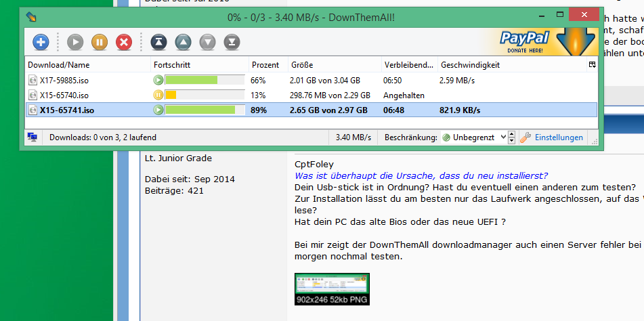Open the 902x246 PNG thumbnail in forum post
Screen dimensions: 644x321
click(x=332, y=289)
